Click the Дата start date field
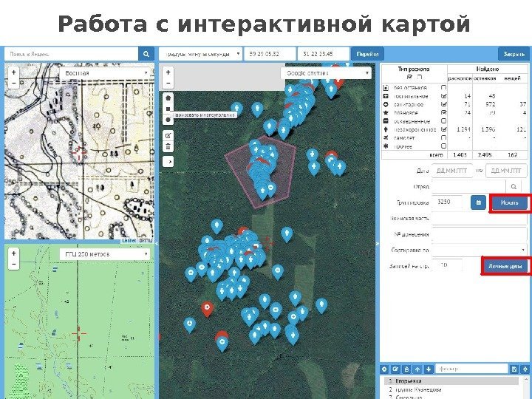The width and height of the screenshot is (532, 399). pos(452,171)
